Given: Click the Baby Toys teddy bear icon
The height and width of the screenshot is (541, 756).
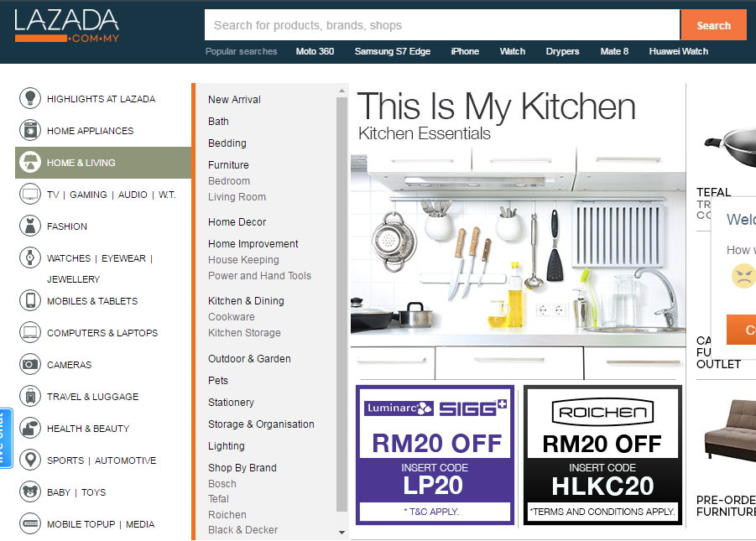Looking at the screenshot, I should click(x=30, y=492).
